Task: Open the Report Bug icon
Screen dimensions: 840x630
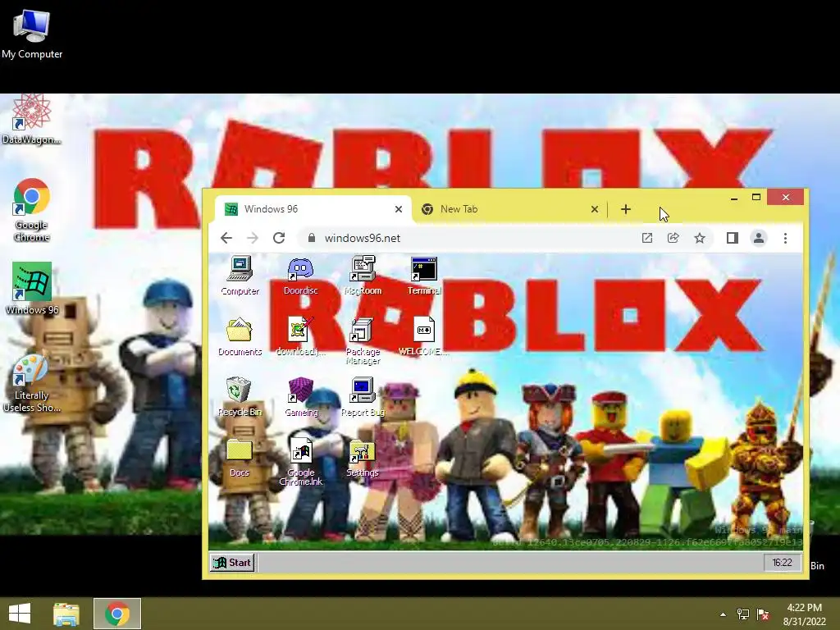Action: pos(363,397)
